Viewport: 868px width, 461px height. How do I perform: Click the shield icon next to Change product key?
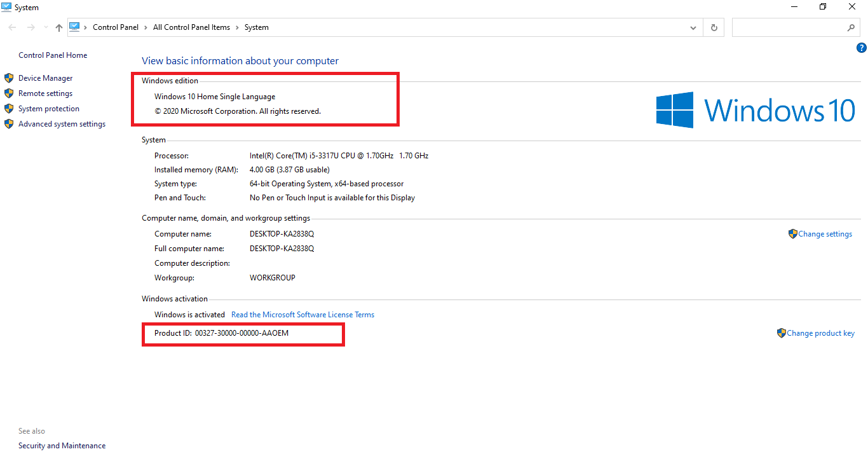tap(782, 333)
